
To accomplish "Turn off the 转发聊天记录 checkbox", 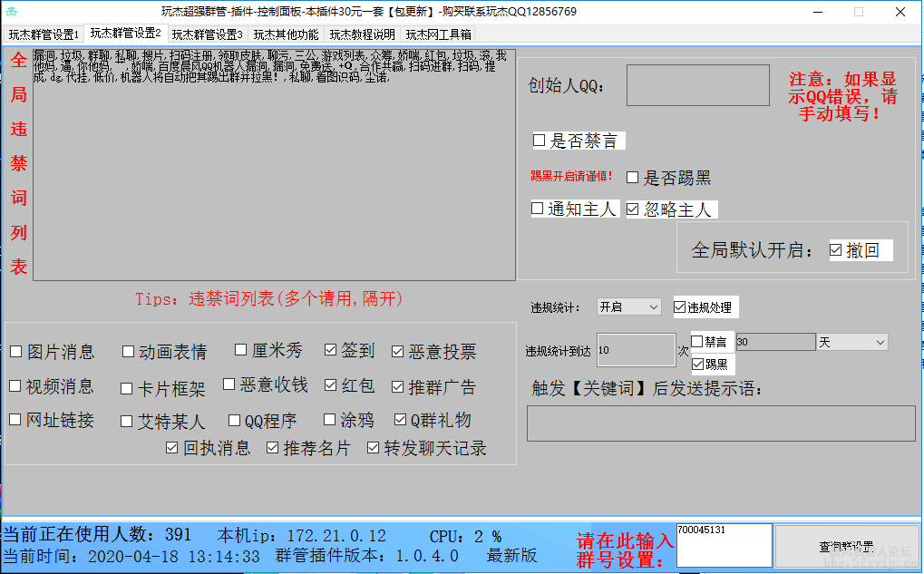I will coord(374,448).
